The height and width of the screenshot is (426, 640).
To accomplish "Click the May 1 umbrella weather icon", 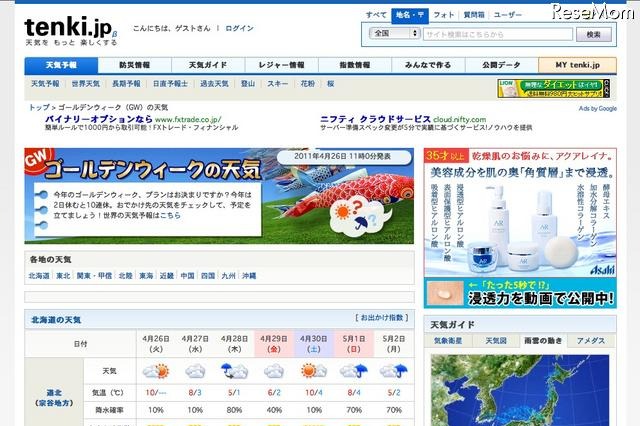I will [352, 371].
